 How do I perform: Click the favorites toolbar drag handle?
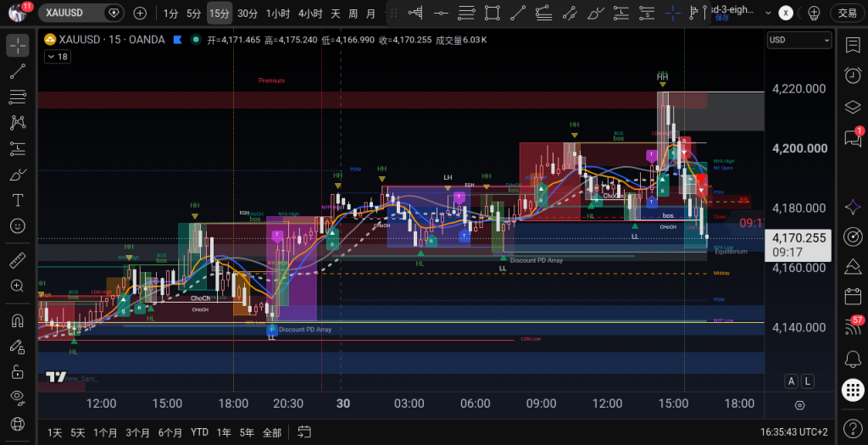click(393, 13)
